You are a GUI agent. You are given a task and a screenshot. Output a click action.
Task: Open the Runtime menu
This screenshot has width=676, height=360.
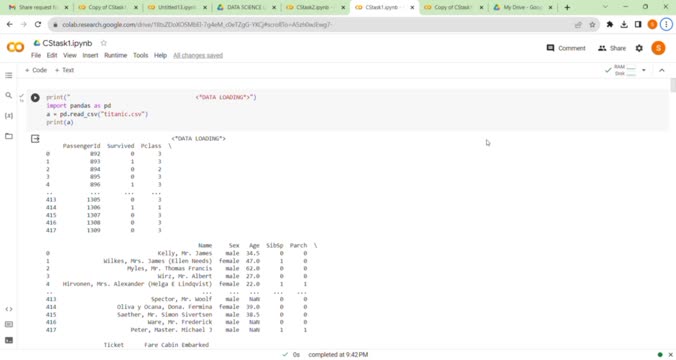click(116, 55)
